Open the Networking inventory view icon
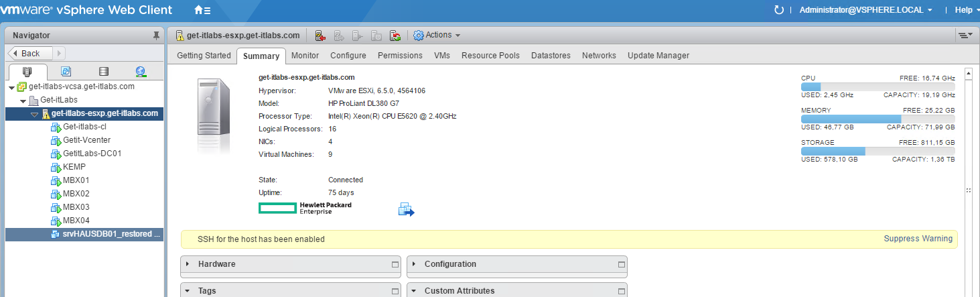980x297 pixels. [141, 71]
